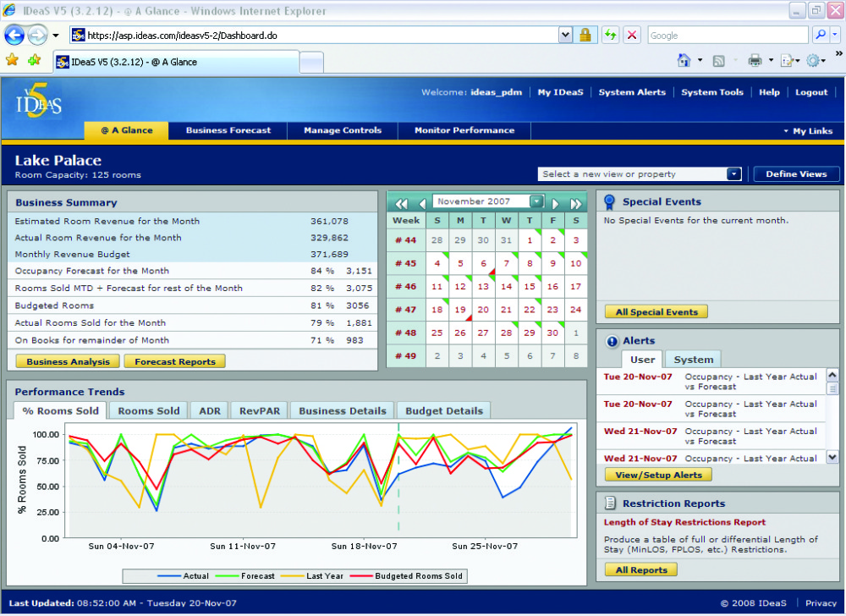Click the All Special Events button
Viewport: 846px width, 616px height.
(656, 311)
